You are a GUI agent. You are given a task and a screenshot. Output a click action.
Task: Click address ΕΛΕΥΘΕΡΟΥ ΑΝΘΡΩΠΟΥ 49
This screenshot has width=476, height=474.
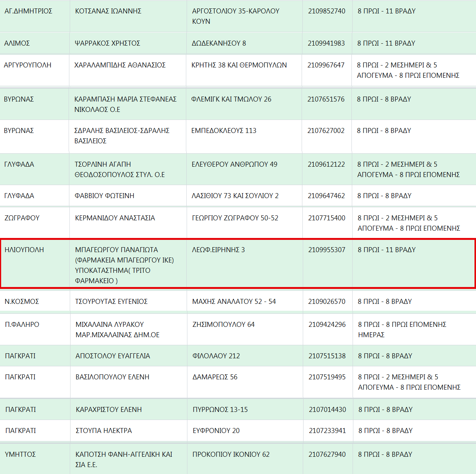click(235, 164)
